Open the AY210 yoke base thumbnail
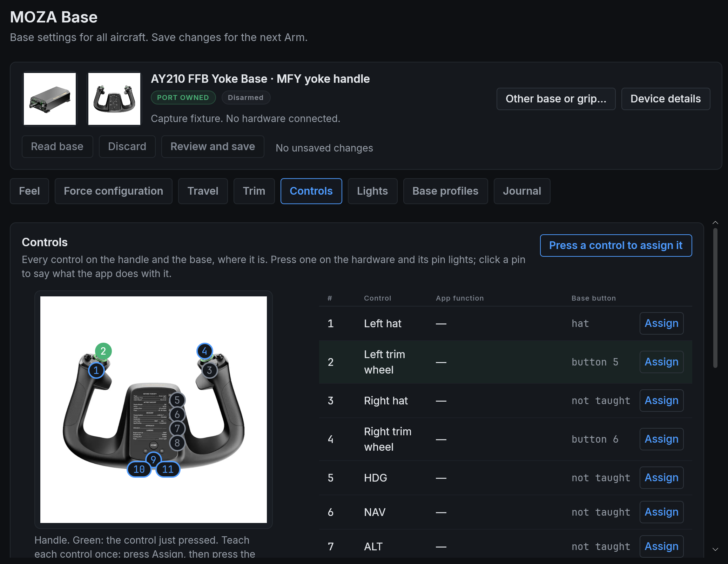This screenshot has height=564, width=728. [50, 99]
